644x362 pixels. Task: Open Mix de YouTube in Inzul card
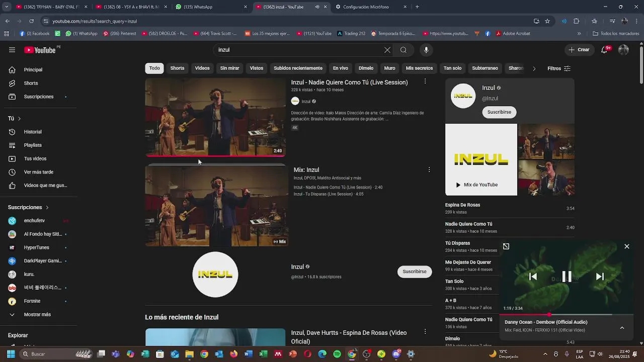[481, 160]
